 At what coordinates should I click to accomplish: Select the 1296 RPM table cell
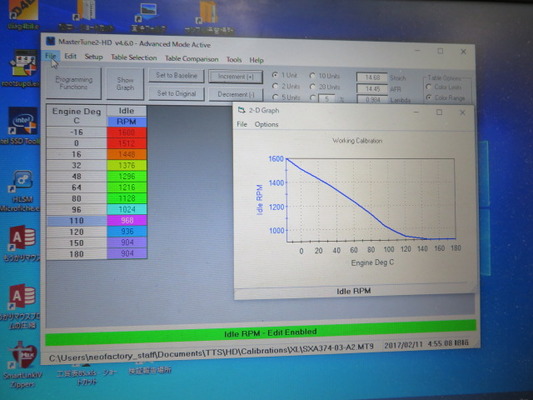(126, 176)
